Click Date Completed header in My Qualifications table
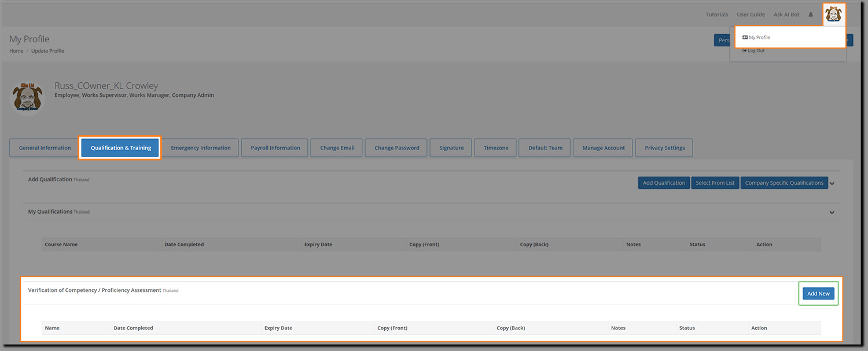The image size is (868, 351). coord(184,244)
